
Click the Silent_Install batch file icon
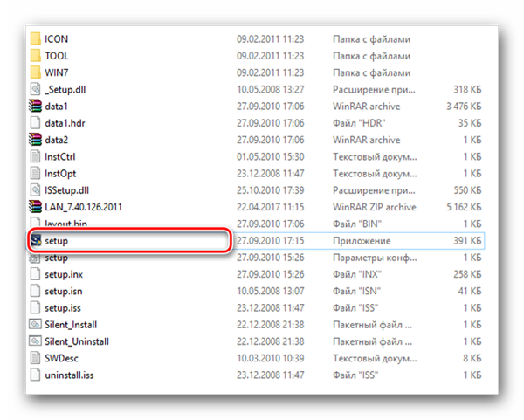(35, 324)
